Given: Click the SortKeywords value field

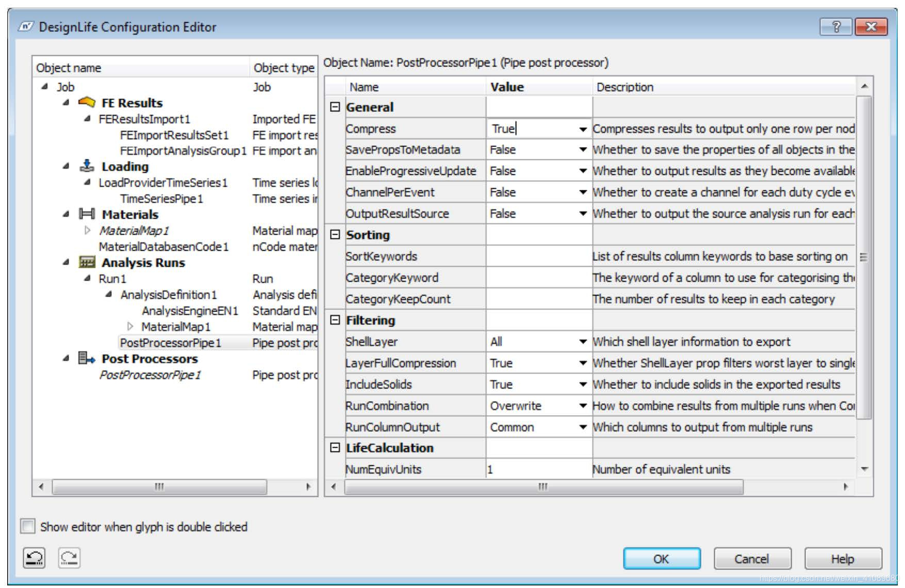Looking at the screenshot, I should coord(539,256).
